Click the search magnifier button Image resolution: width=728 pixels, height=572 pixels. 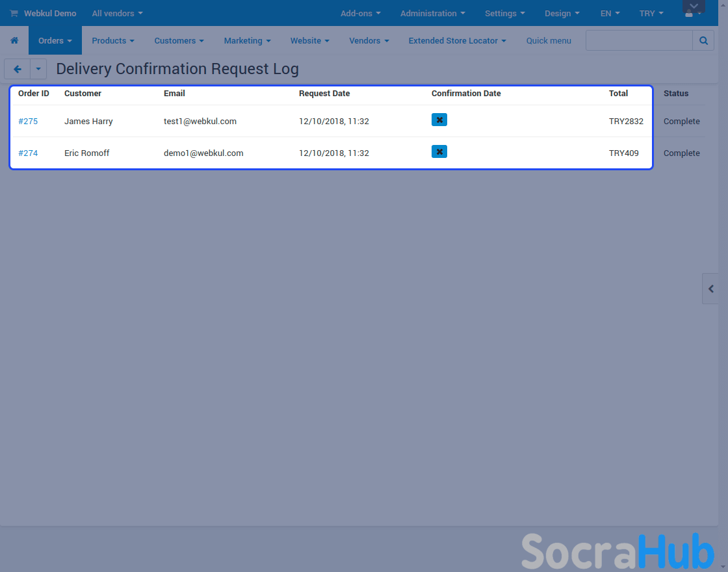(x=703, y=40)
